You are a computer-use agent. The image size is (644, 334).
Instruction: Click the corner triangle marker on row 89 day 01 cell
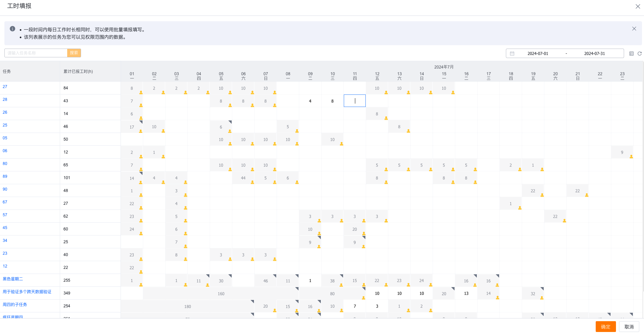point(141,173)
